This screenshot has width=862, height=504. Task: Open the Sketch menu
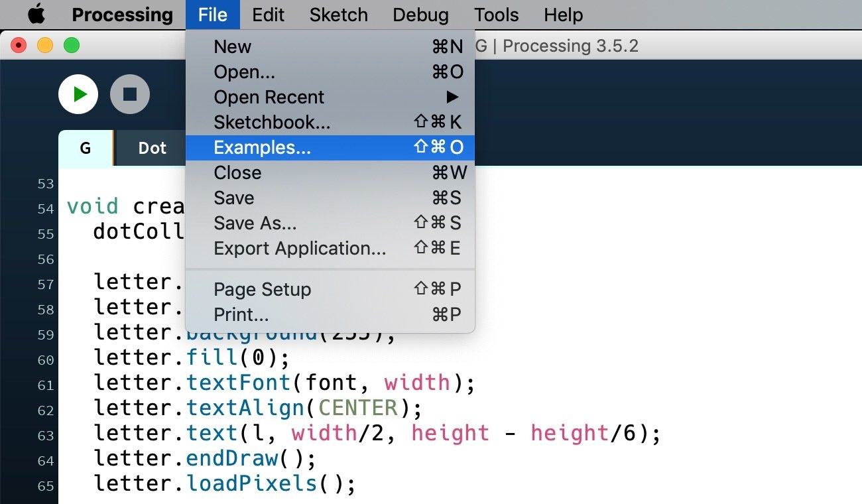tap(338, 15)
